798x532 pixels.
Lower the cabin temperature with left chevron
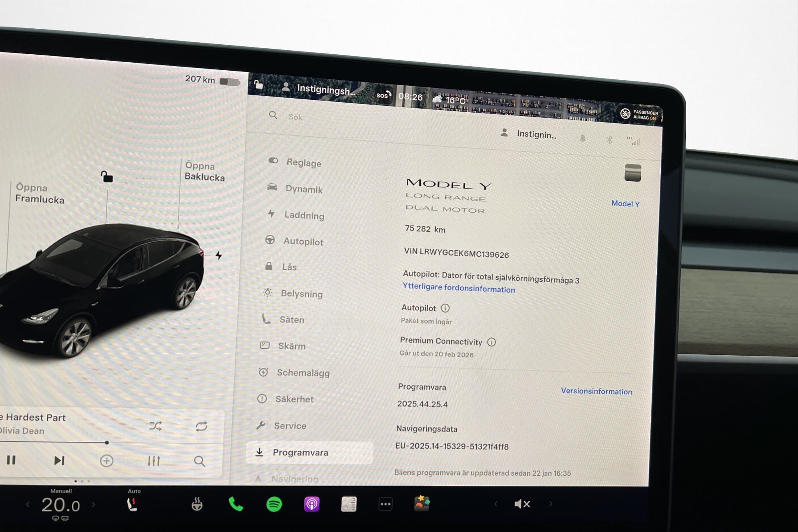click(x=28, y=504)
